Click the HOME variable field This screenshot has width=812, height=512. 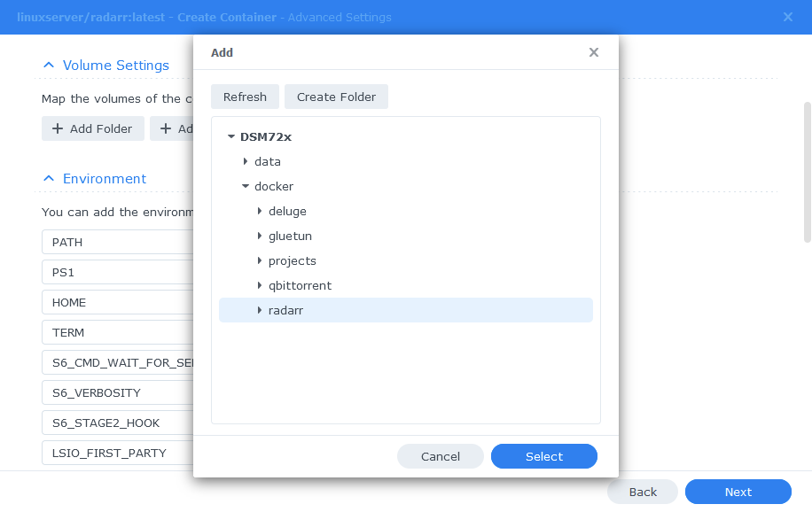coord(118,302)
